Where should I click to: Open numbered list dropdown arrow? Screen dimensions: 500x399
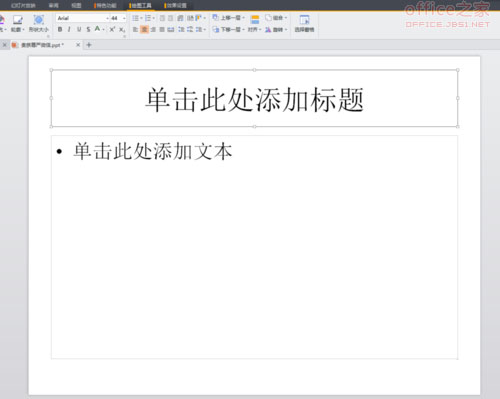point(153,18)
